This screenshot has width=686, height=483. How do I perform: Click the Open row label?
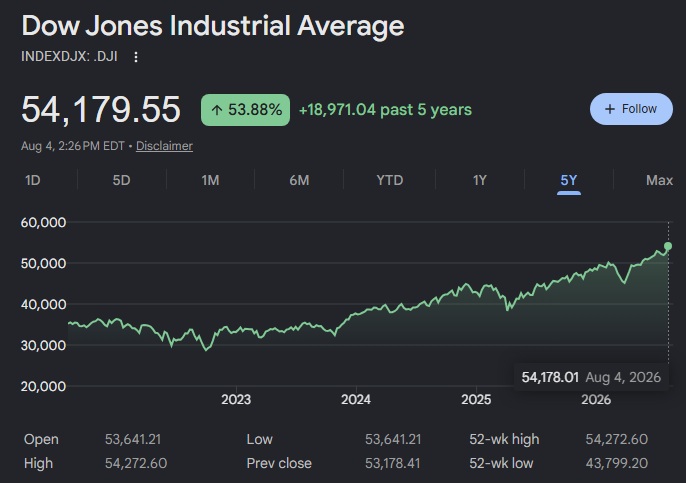click(41, 439)
